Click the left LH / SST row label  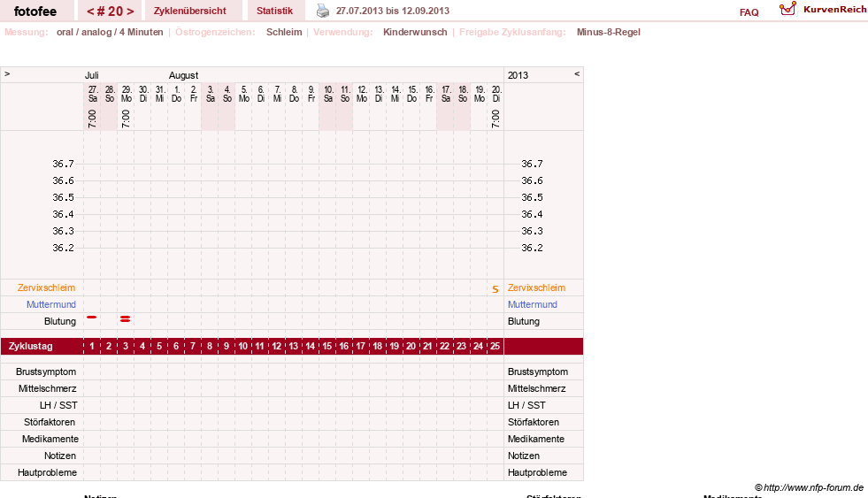click(58, 405)
